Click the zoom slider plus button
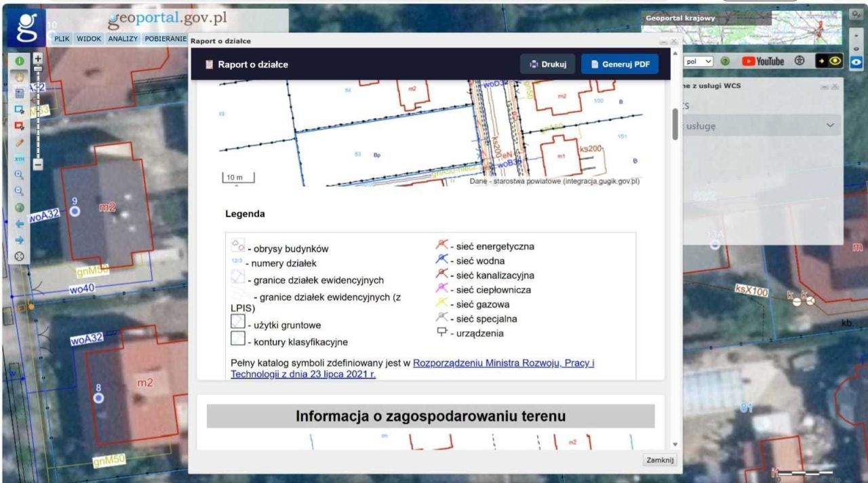Screen dimensions: 868x483 pyautogui.click(x=38, y=58)
